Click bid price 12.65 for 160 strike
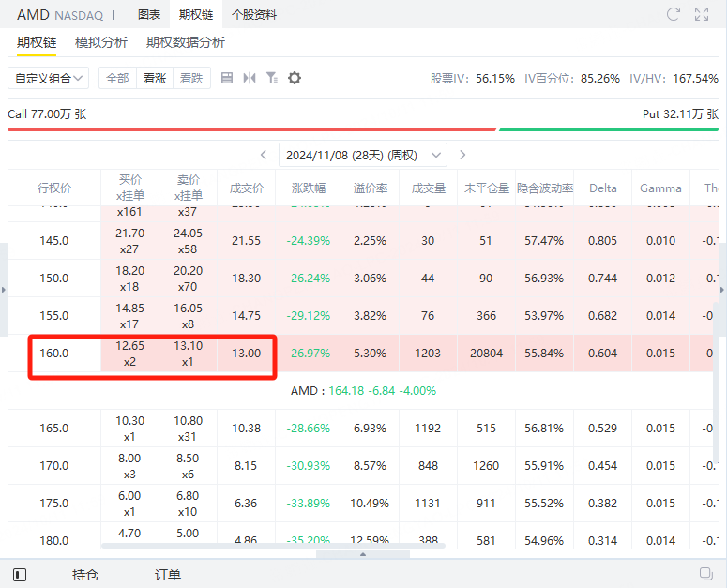This screenshot has height=588, width=727. [x=129, y=346]
